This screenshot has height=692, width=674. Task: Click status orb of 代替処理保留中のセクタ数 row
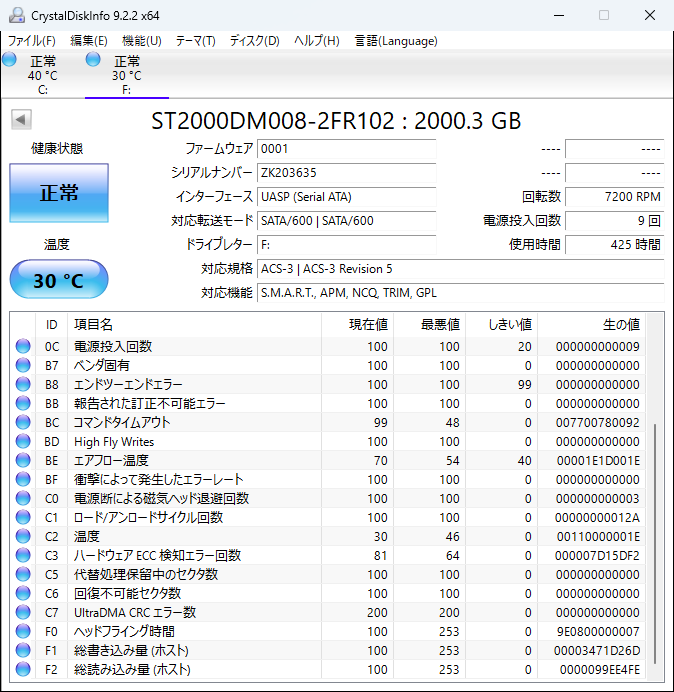pyautogui.click(x=23, y=574)
